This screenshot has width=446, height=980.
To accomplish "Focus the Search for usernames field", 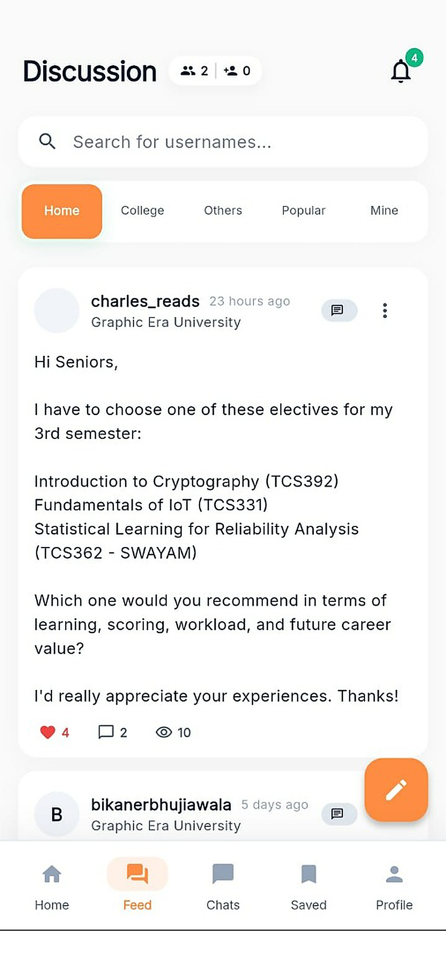I will click(x=223, y=142).
